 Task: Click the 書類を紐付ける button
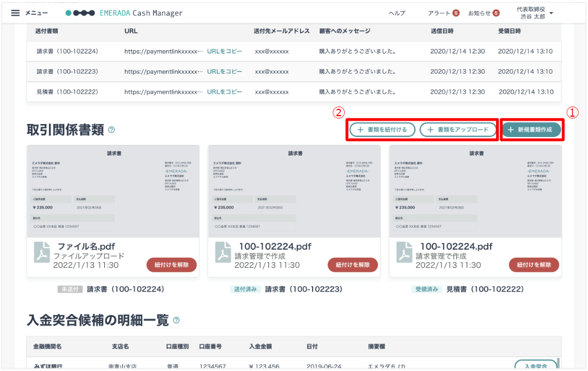pos(382,130)
